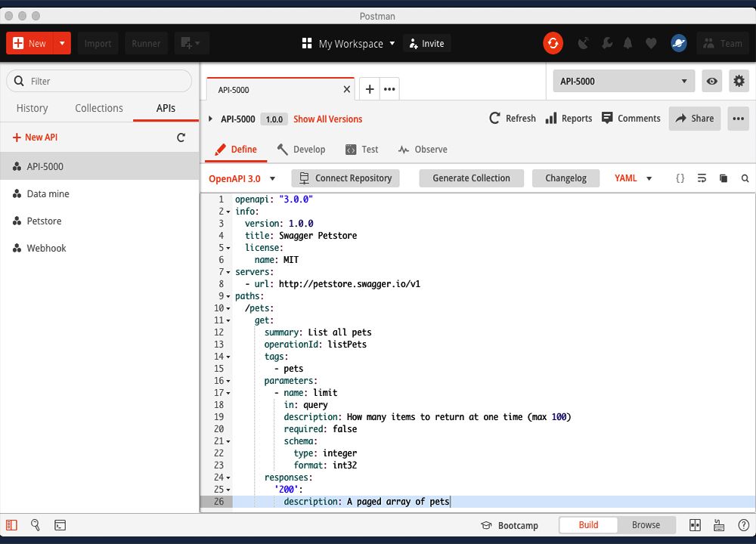The height and width of the screenshot is (544, 756).
Task: Toggle line wrap icon in editor
Action: 702,178
